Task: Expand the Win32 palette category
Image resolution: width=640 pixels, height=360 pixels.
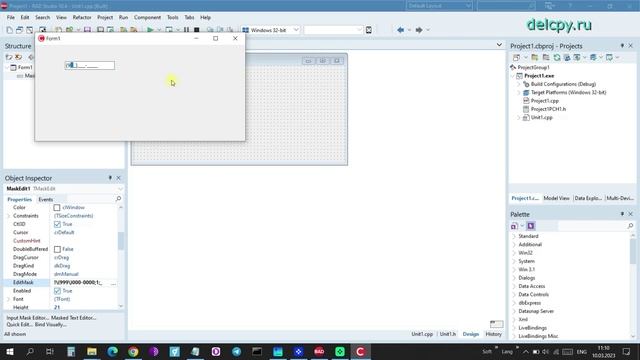Action: pos(514,253)
